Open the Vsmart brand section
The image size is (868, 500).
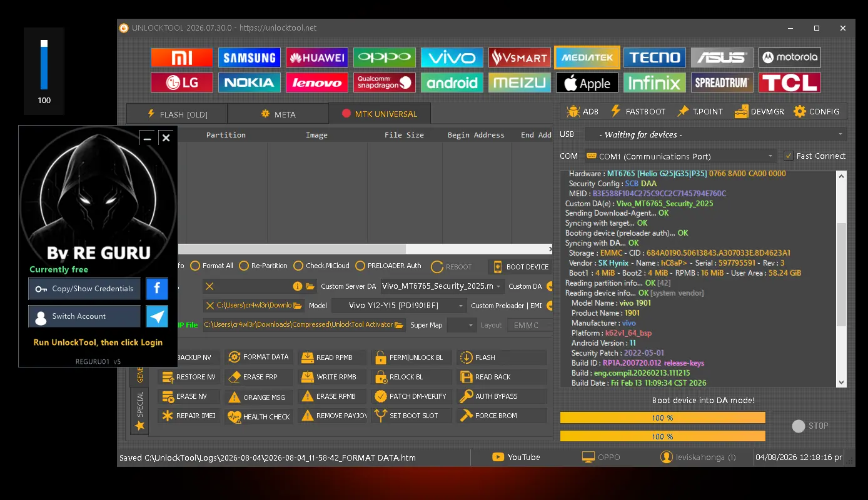pyautogui.click(x=520, y=57)
